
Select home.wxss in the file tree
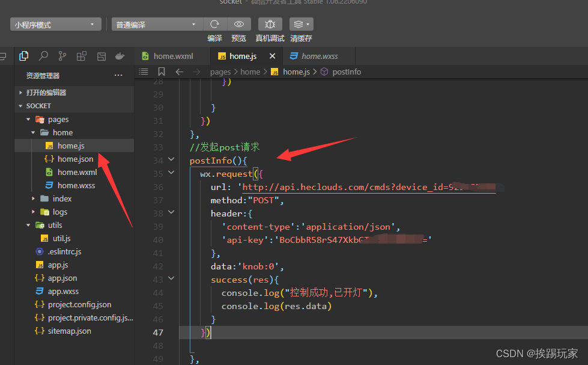pyautogui.click(x=74, y=185)
